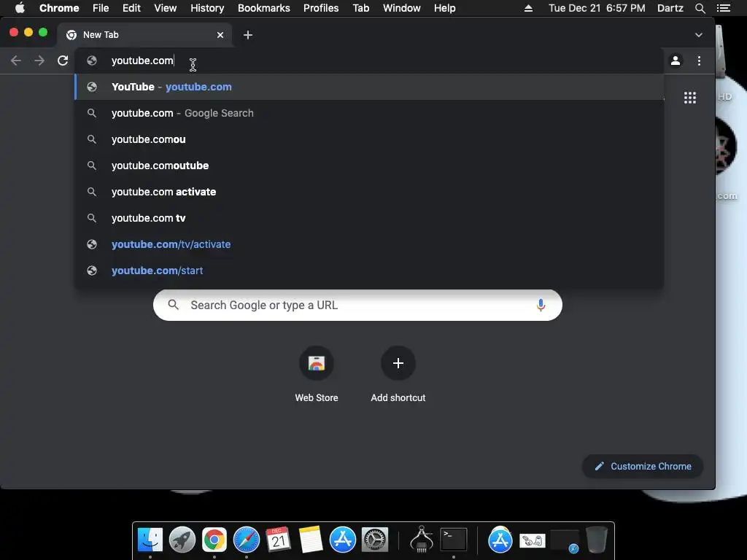Click in the address bar text
This screenshot has width=747, height=560.
142,61
